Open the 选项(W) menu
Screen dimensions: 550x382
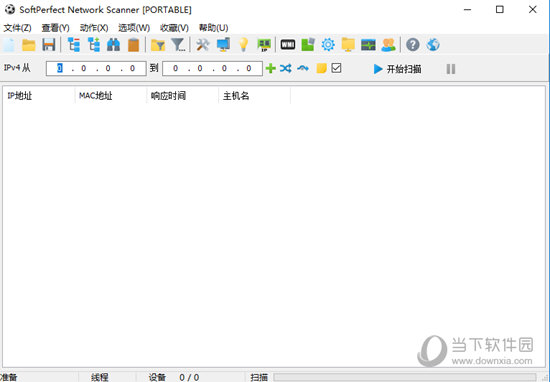pyautogui.click(x=134, y=28)
